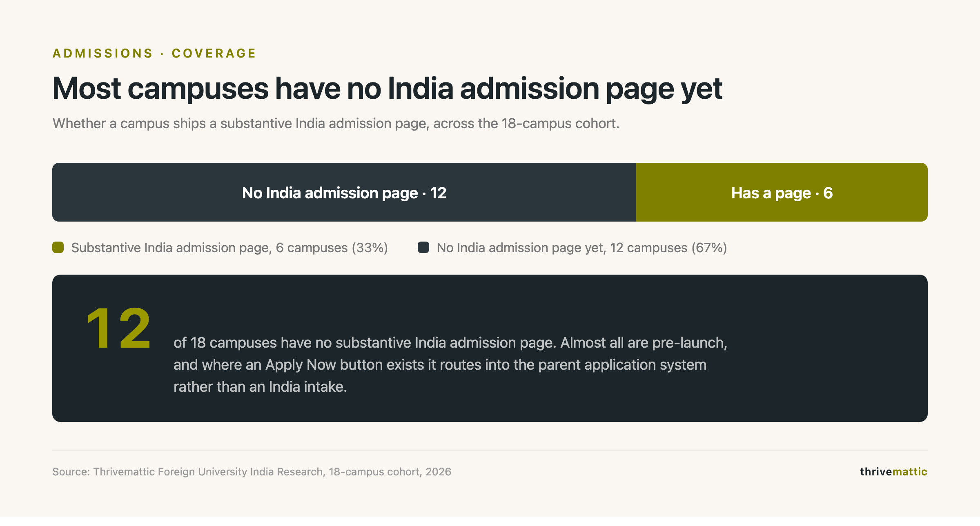This screenshot has width=980, height=526.
Task: Click the subtitle about the 18-campus cohort
Action: (x=336, y=123)
